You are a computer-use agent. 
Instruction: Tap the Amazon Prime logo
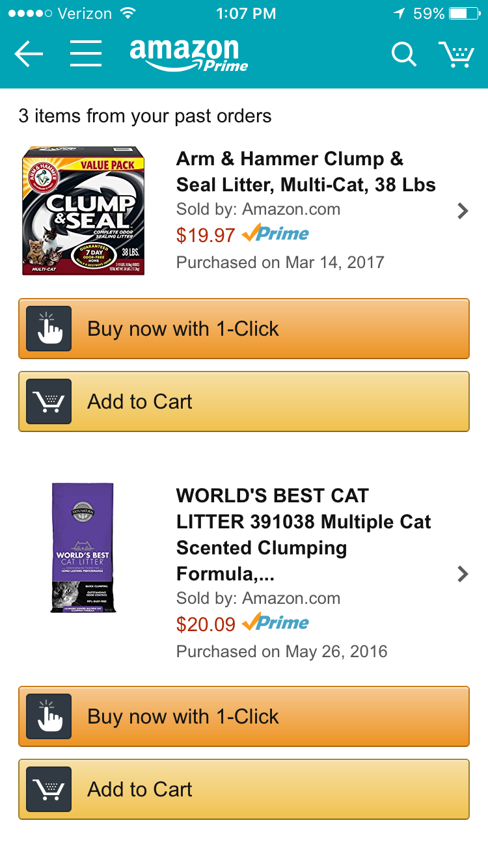[189, 55]
